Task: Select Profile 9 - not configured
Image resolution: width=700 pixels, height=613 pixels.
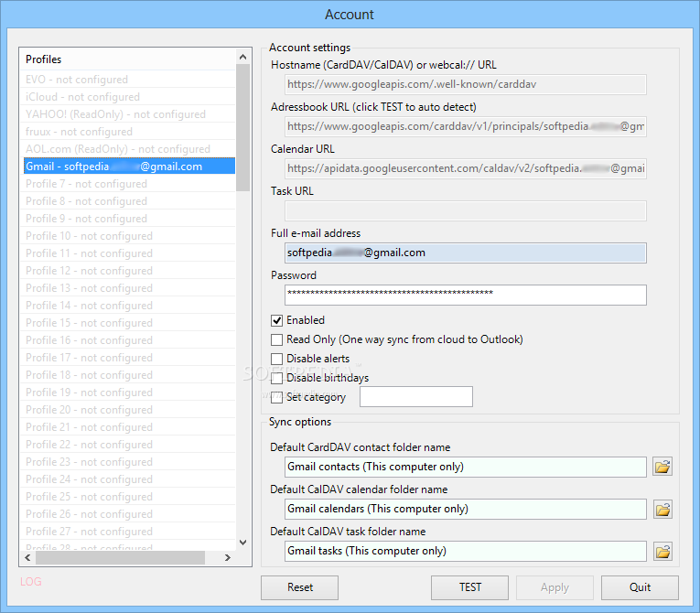Action: point(127,219)
